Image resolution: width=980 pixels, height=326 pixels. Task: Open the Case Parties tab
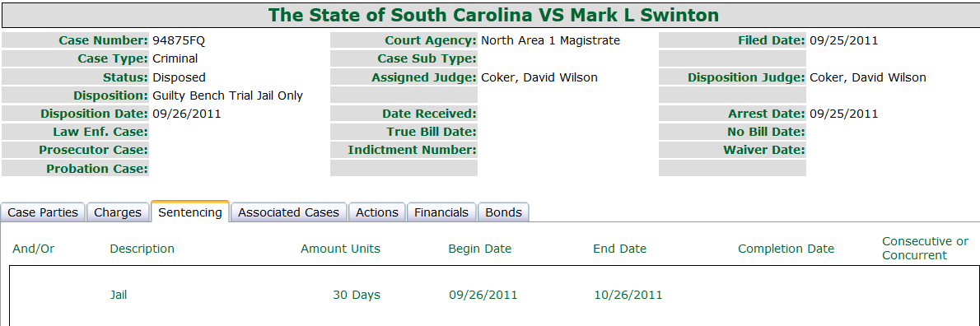pyautogui.click(x=43, y=212)
